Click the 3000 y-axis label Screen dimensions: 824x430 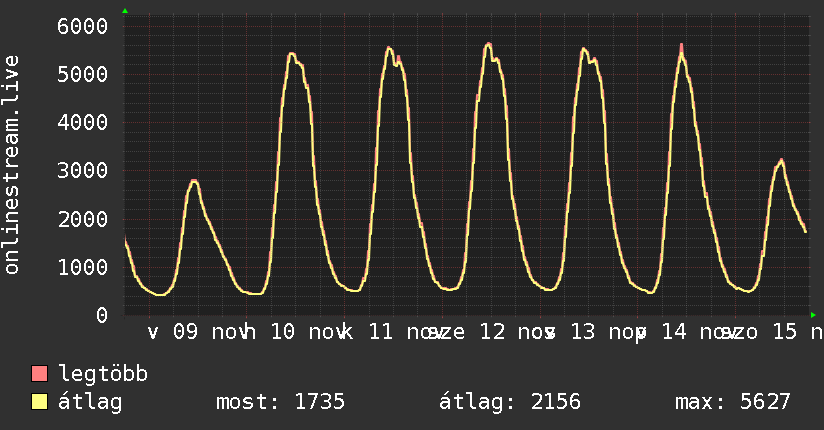[x=83, y=170]
